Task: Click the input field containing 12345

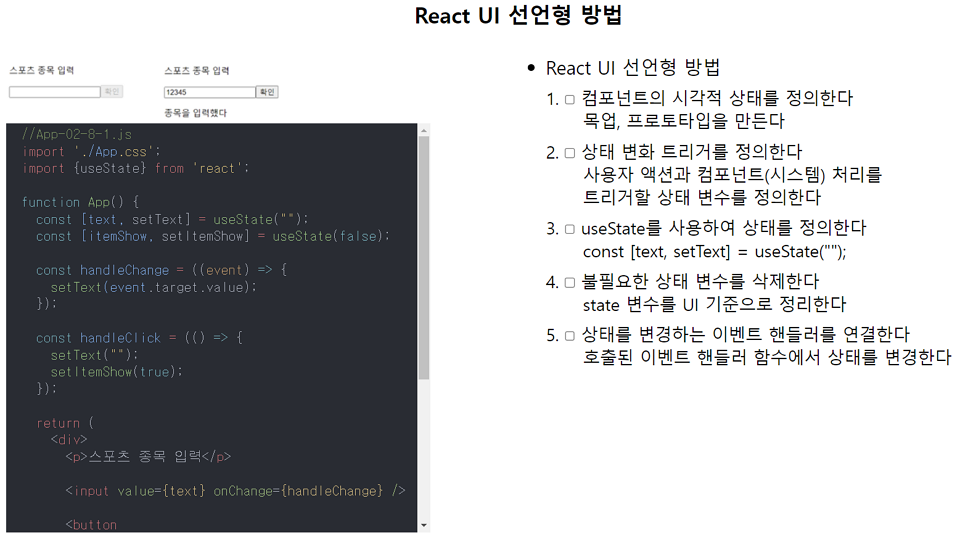Action: (x=209, y=92)
